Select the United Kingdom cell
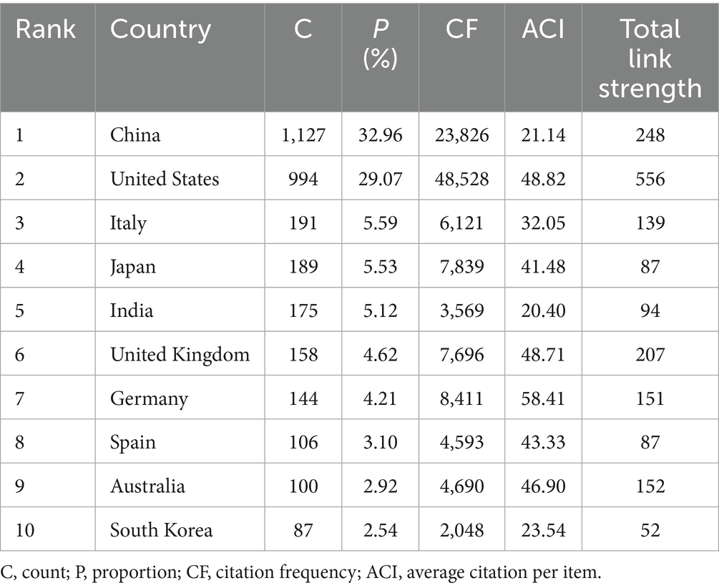Image resolution: width=719 pixels, height=588 pixels. (x=180, y=354)
